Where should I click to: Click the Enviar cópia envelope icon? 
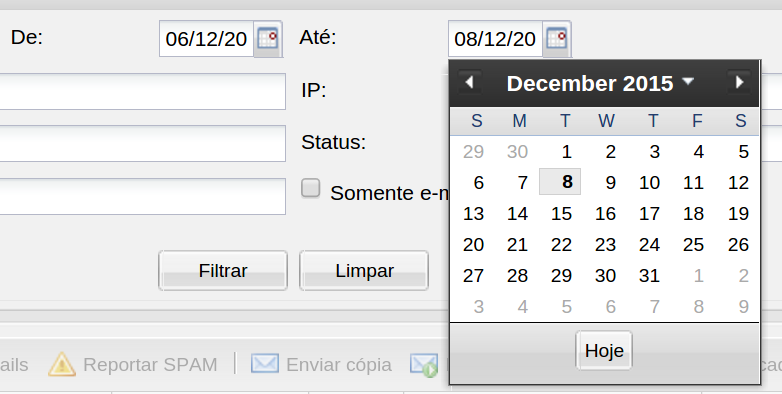(x=265, y=364)
